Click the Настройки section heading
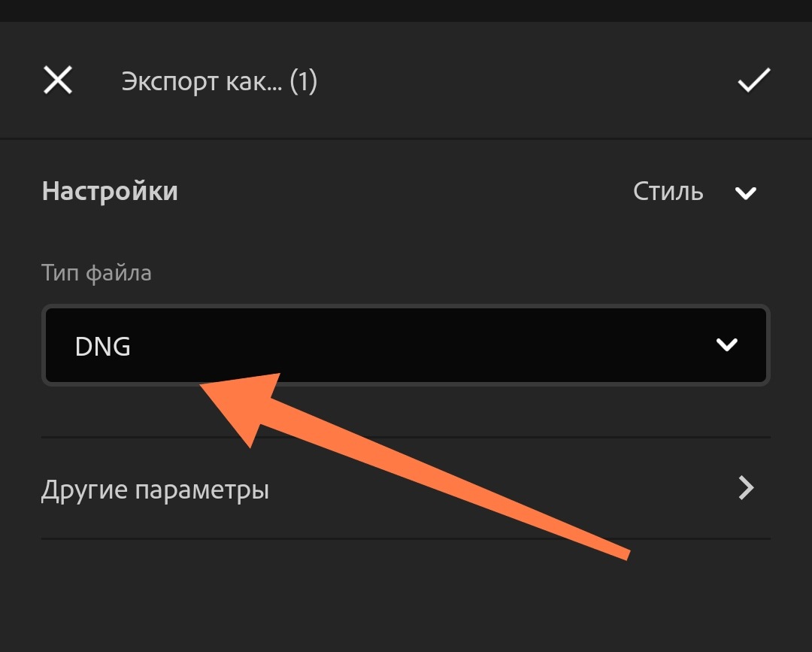812x652 pixels. click(110, 191)
